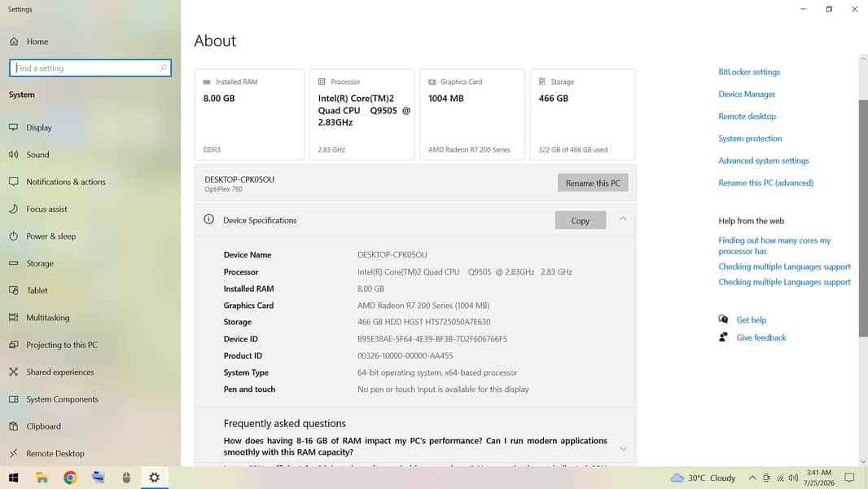The image size is (868, 489).
Task: Open the Device Manager link
Action: pyautogui.click(x=746, y=95)
